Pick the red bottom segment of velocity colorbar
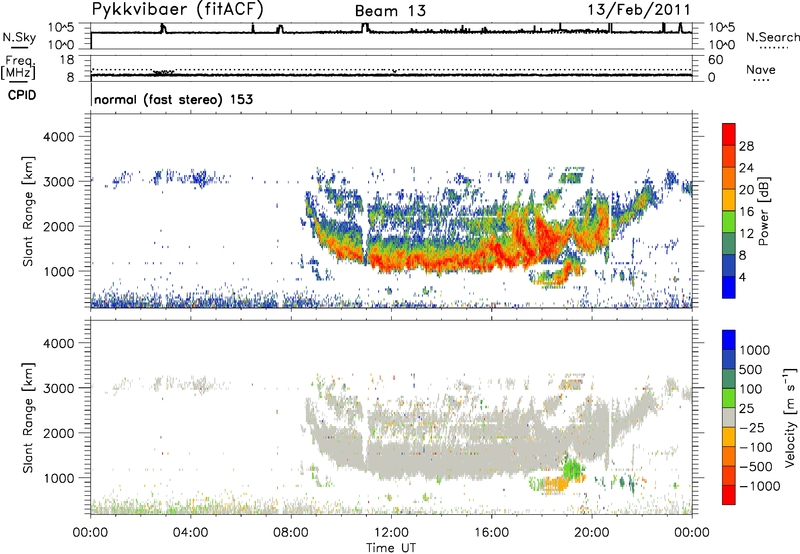This screenshot has height=554, width=800. click(729, 495)
